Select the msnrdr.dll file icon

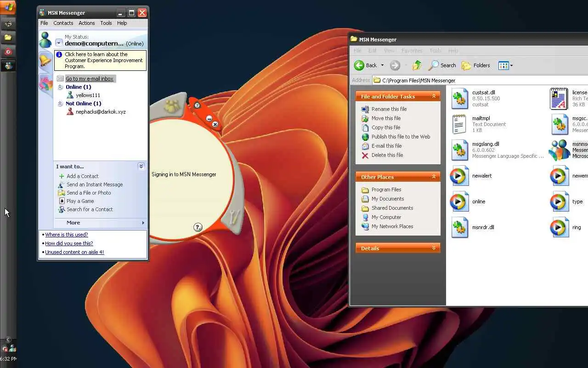click(460, 228)
